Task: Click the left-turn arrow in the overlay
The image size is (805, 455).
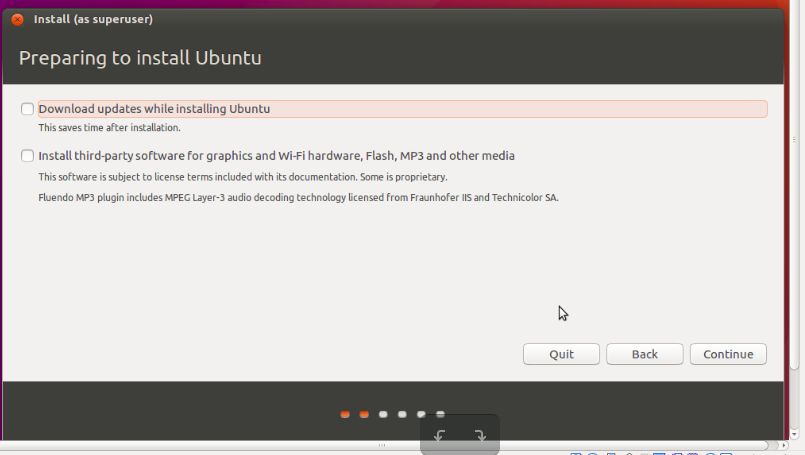Action: pos(439,436)
